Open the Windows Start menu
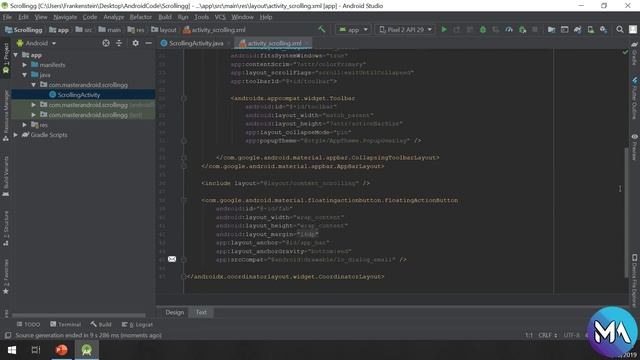This screenshot has width=640, height=360. [12, 350]
